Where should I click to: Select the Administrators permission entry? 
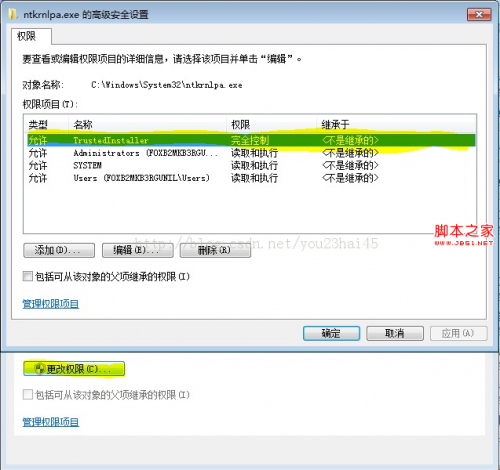251,153
